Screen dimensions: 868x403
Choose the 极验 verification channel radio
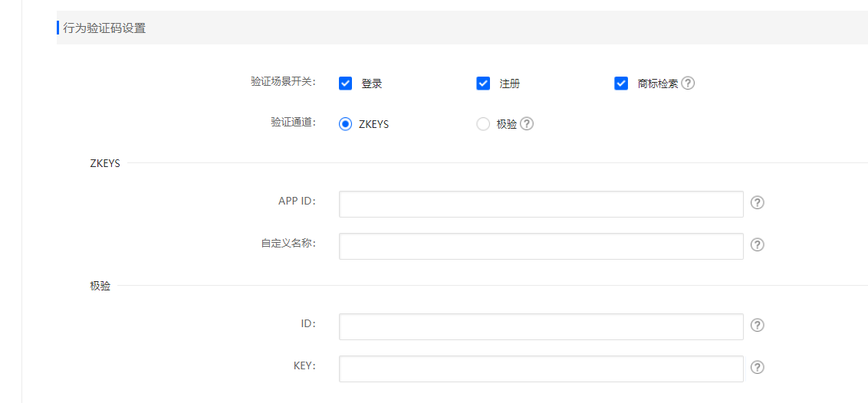tap(483, 124)
